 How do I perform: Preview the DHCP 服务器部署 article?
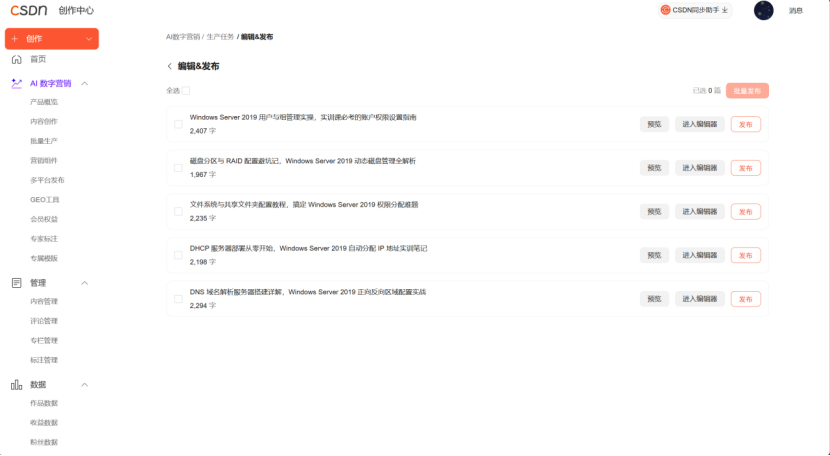pos(654,255)
